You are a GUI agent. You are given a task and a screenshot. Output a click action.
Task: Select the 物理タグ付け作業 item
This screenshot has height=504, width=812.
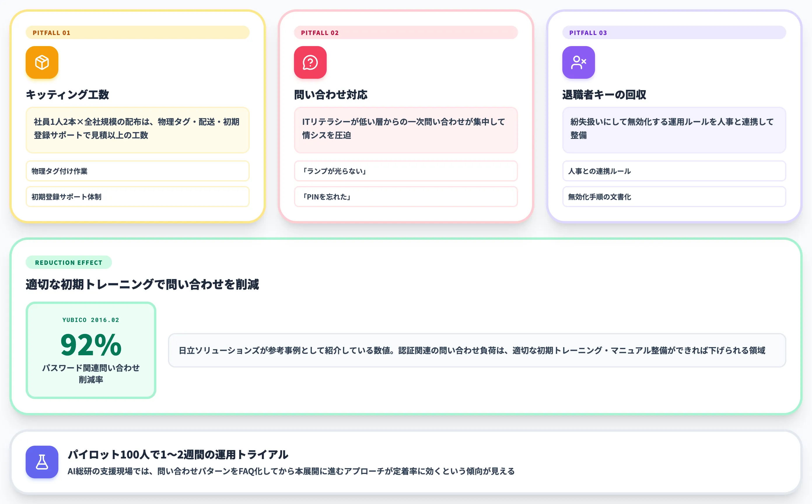(137, 171)
